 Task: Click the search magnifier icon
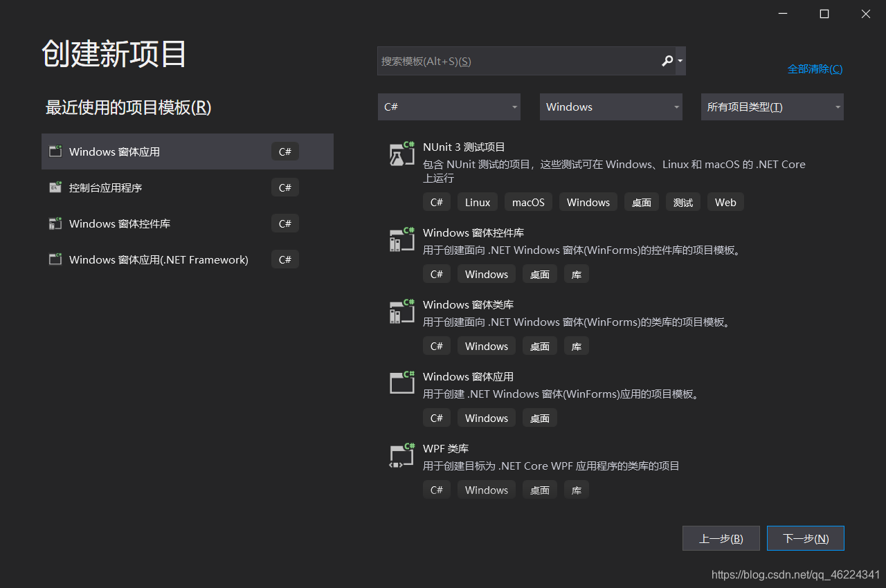667,61
